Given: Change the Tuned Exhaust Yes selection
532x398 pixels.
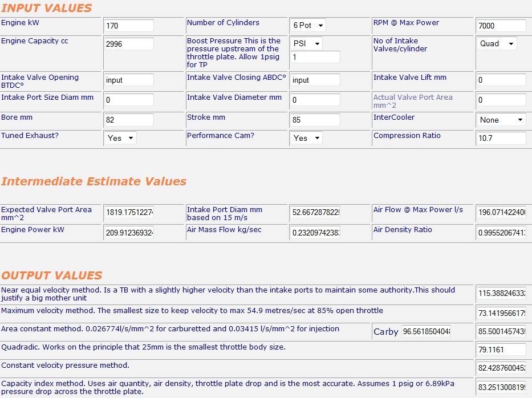Looking at the screenshot, I should [120, 138].
